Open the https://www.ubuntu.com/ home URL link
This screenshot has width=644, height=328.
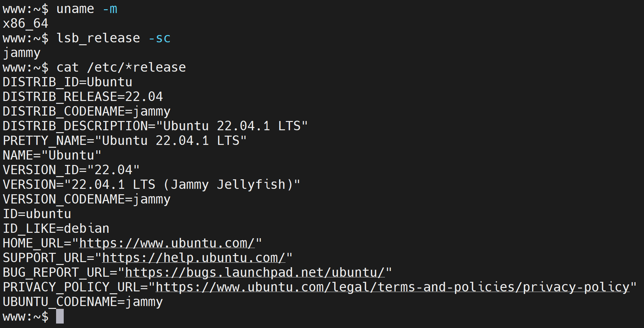click(x=167, y=243)
